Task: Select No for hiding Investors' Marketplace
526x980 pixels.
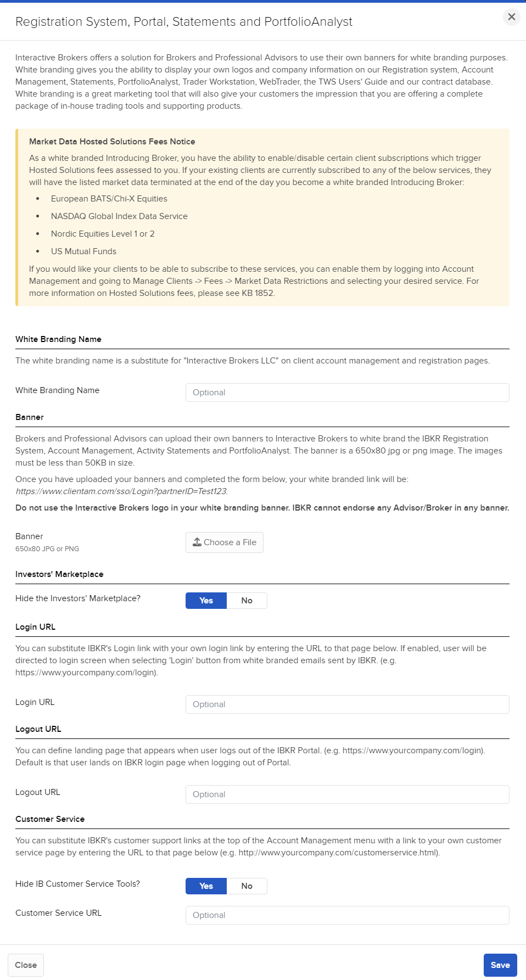Action: click(x=247, y=601)
